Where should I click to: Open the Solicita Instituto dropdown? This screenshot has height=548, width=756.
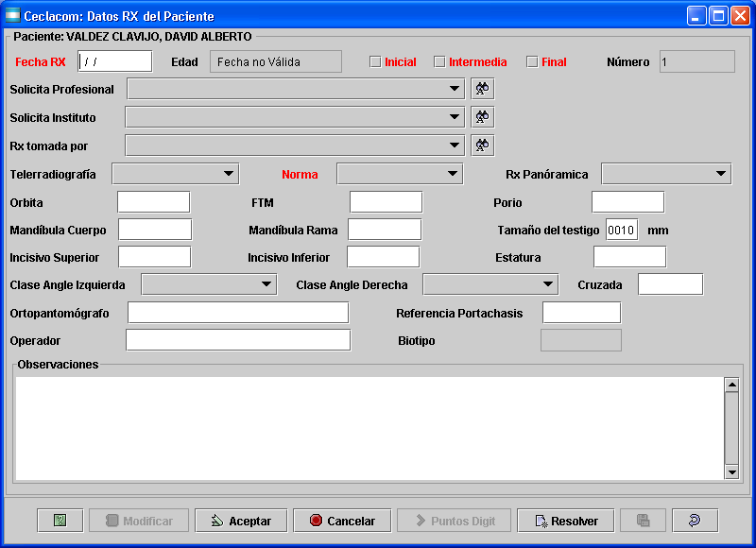(295, 117)
